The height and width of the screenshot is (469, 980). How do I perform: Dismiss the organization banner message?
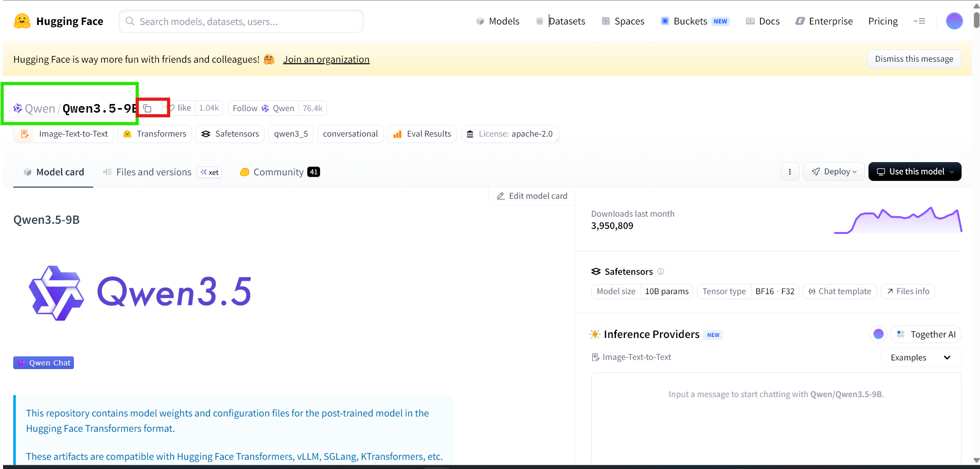pos(913,59)
